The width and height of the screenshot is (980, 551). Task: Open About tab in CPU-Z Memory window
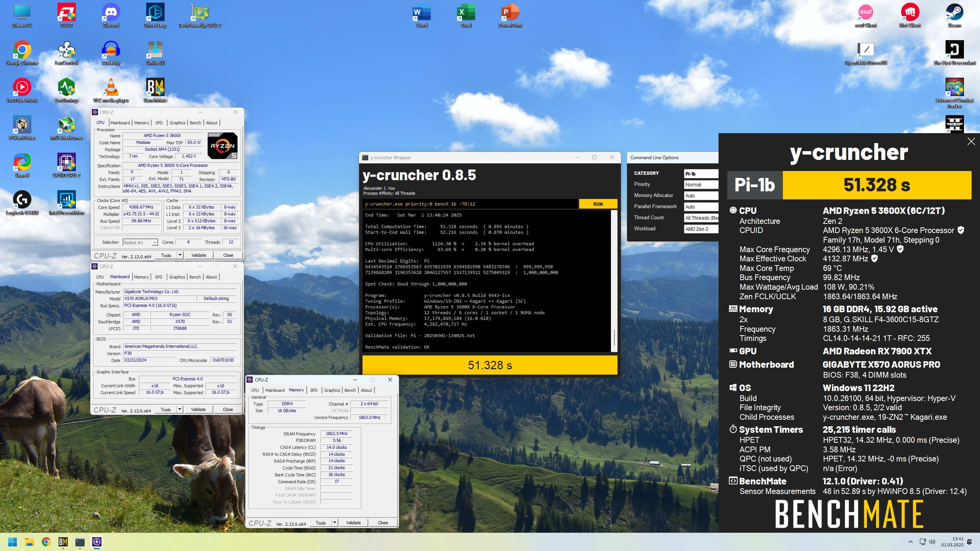coord(366,390)
